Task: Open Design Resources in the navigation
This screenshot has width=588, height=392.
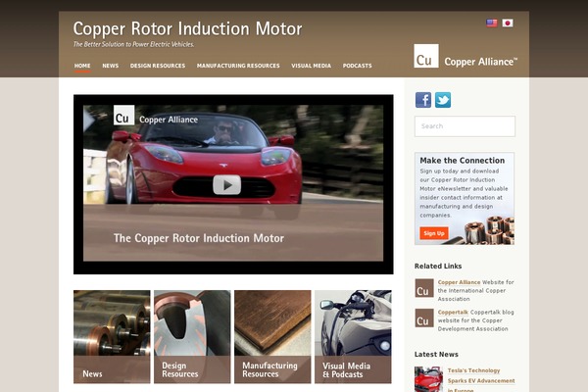Action: click(x=158, y=66)
